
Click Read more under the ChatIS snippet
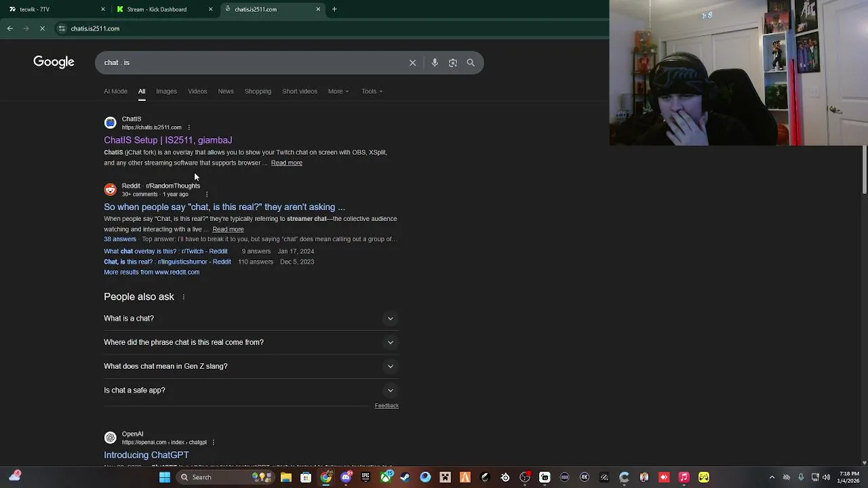click(x=287, y=163)
